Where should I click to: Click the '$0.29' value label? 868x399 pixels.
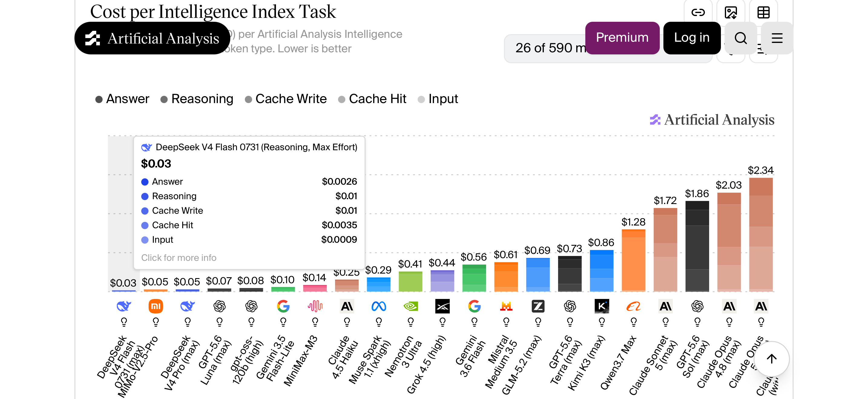tap(378, 270)
